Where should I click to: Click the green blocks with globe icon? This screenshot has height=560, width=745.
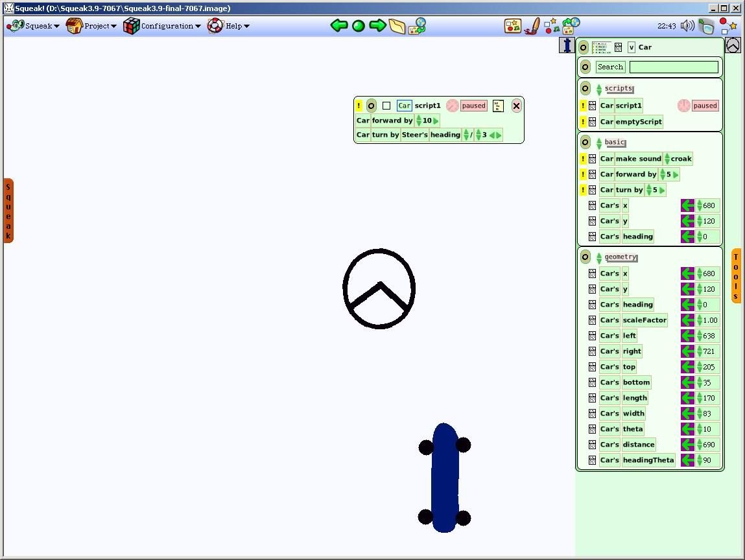[x=571, y=26]
